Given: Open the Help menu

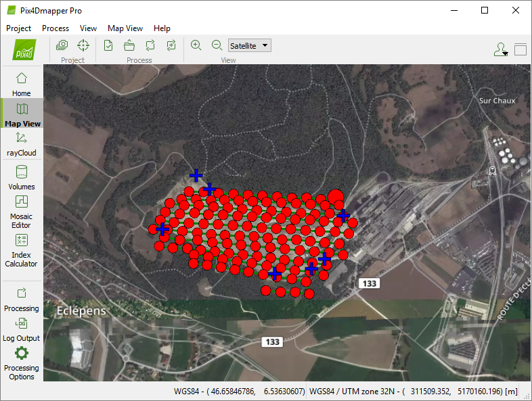Looking at the screenshot, I should click(x=162, y=28).
